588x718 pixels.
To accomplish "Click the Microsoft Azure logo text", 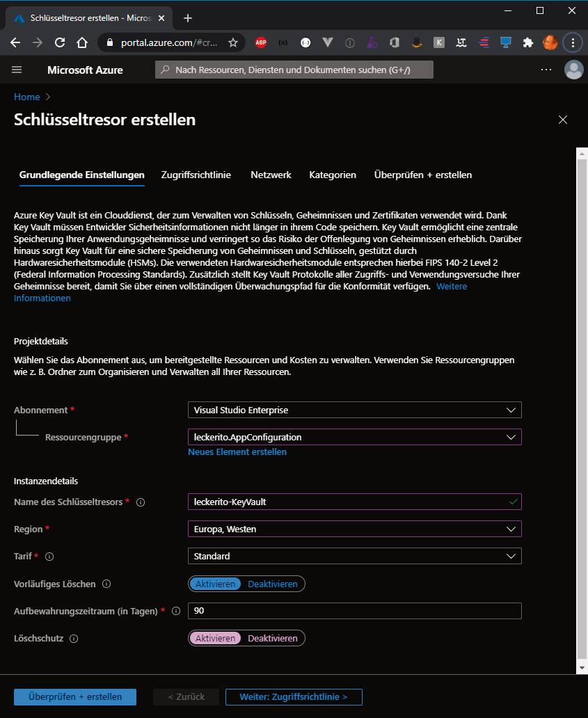I will point(85,70).
